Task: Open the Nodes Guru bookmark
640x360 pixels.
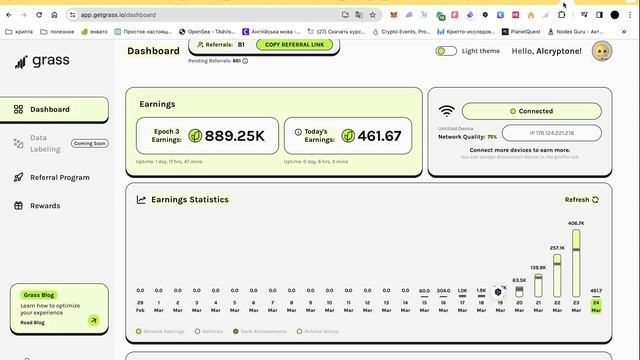Action: click(x=575, y=31)
